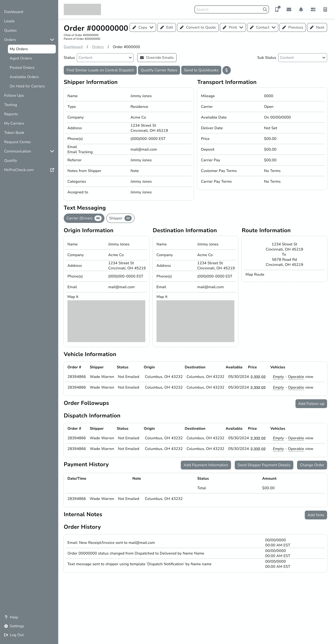Click the Log Out arrow icon
The image size is (335, 644).
coord(6,635)
